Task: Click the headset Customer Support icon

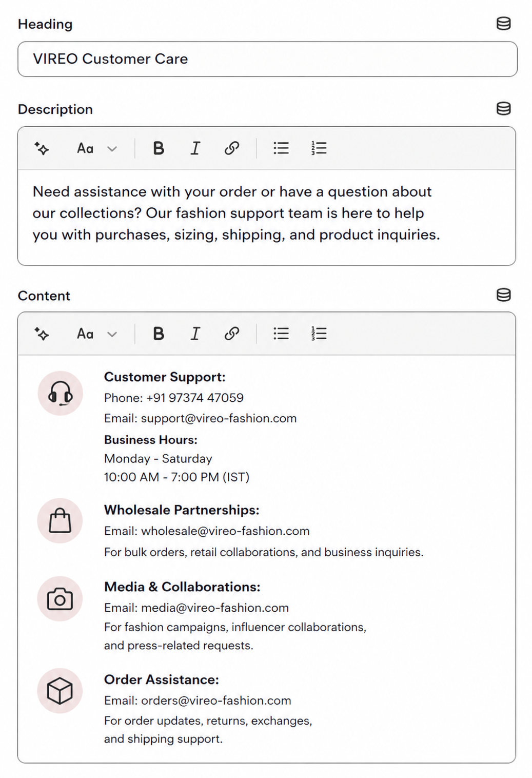Action: point(60,394)
